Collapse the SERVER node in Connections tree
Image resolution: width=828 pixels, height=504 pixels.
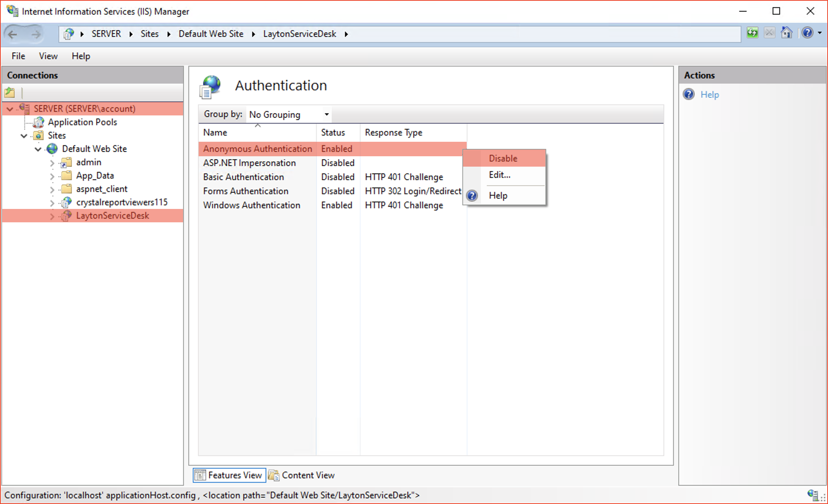(x=10, y=109)
